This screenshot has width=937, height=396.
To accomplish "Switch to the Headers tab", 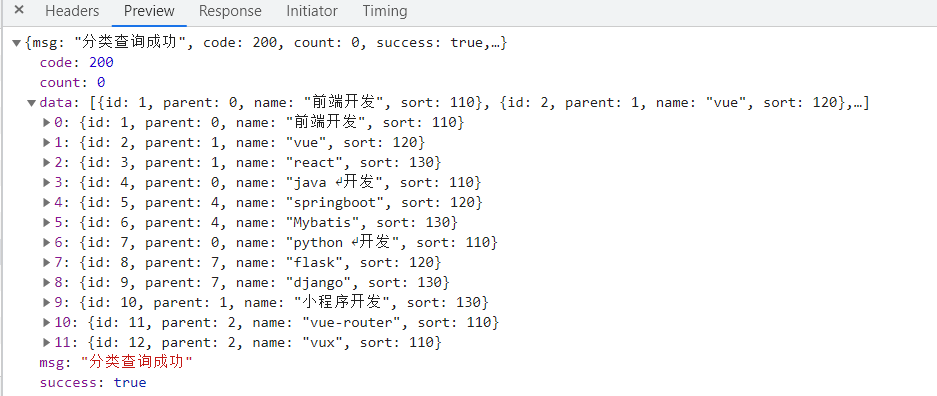I will click(x=72, y=11).
